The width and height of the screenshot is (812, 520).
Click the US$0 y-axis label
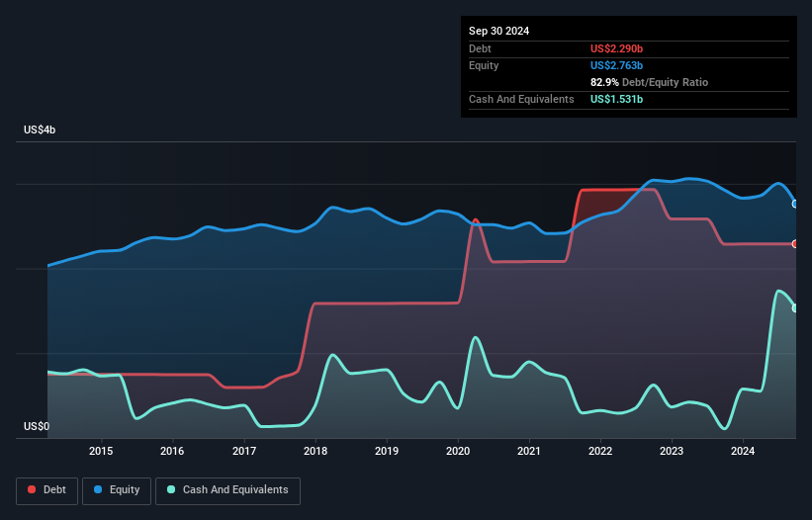[37, 426]
